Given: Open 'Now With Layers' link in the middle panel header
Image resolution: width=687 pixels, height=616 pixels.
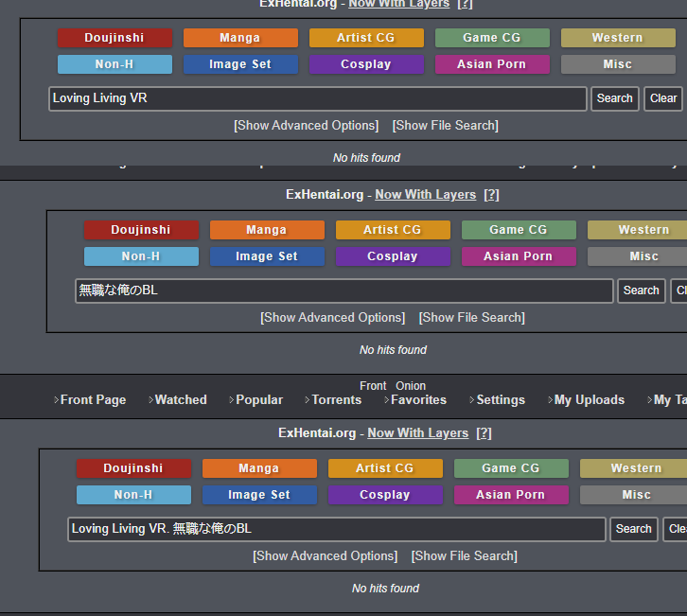Looking at the screenshot, I should (x=426, y=195).
